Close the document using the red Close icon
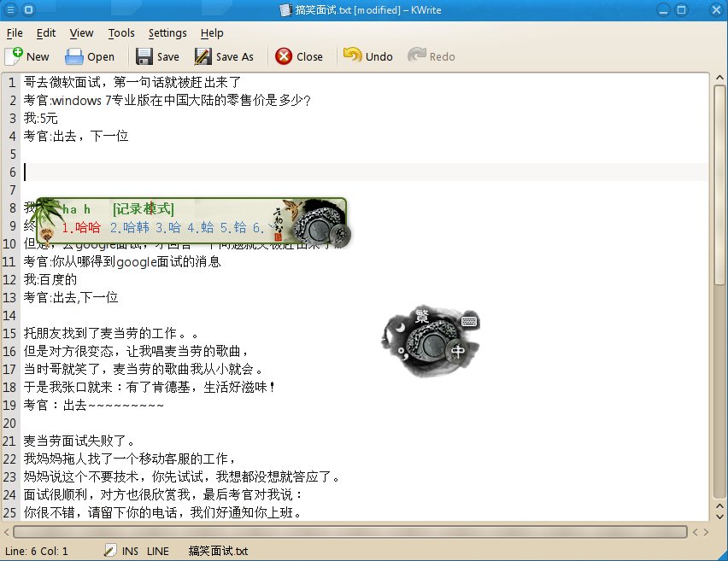The width and height of the screenshot is (728, 561). point(283,56)
